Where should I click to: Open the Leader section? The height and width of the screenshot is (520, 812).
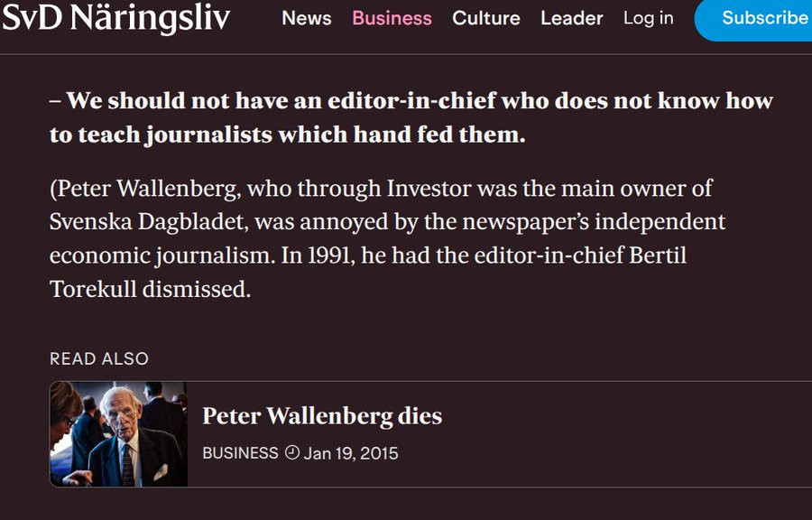click(x=571, y=18)
